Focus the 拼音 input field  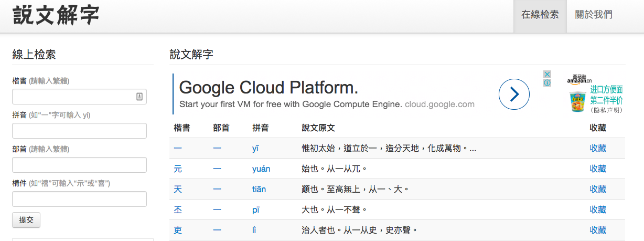click(x=79, y=131)
